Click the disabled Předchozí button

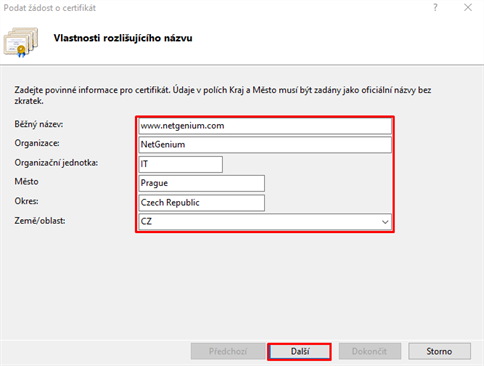228,351
